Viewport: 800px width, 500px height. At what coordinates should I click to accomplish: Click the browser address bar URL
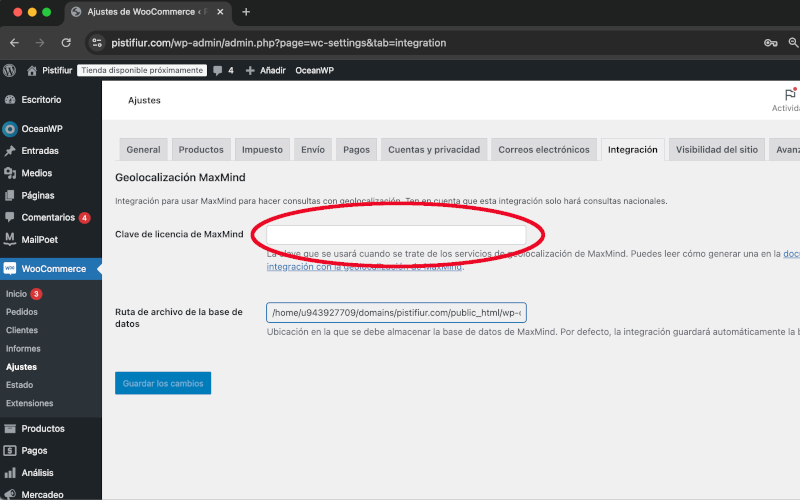pyautogui.click(x=279, y=43)
